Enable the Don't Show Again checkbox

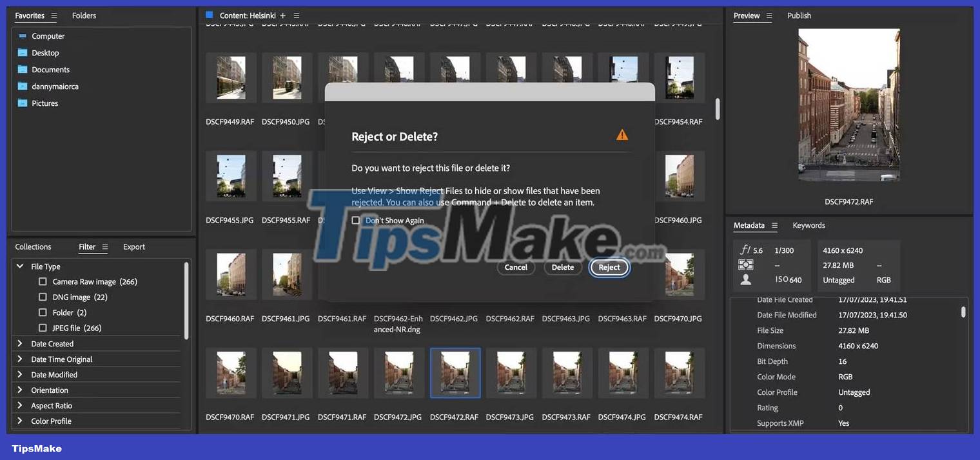pyautogui.click(x=356, y=220)
